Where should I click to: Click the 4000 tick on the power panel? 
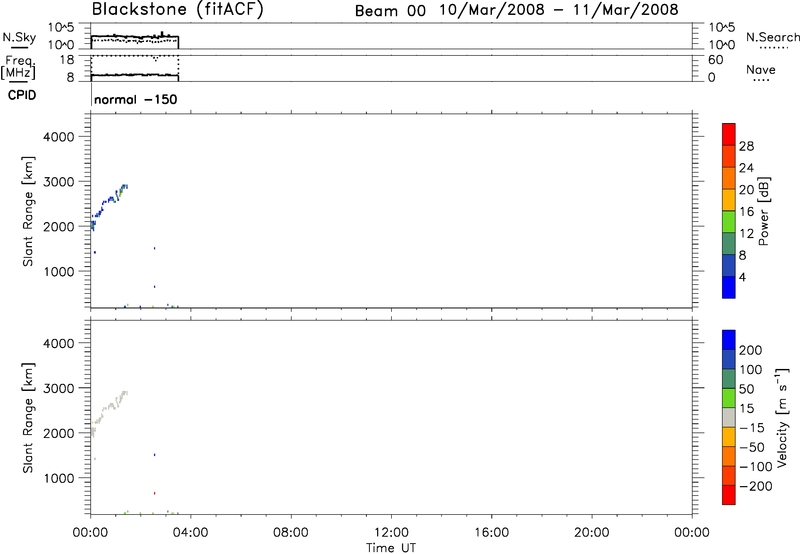[x=59, y=137]
